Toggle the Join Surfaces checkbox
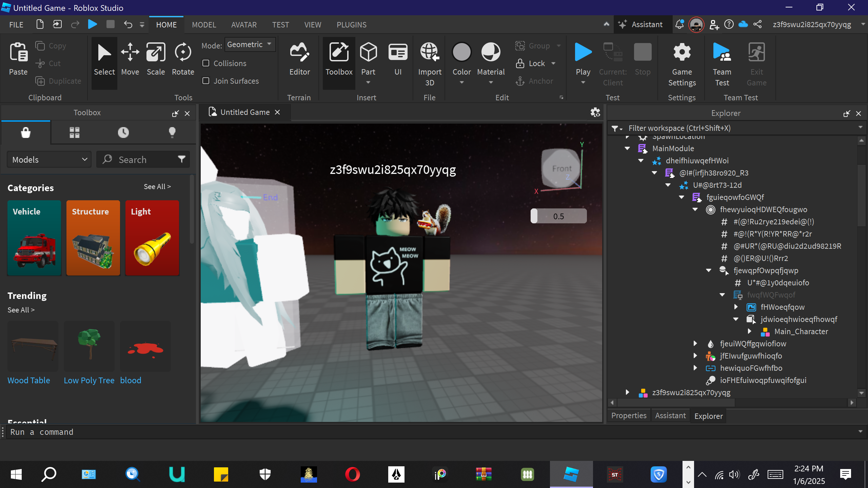This screenshot has height=488, width=868. click(x=206, y=81)
